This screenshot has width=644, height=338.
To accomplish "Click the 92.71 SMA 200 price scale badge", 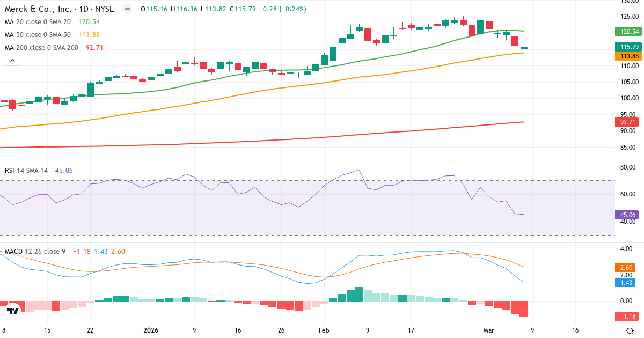I will pyautogui.click(x=627, y=122).
